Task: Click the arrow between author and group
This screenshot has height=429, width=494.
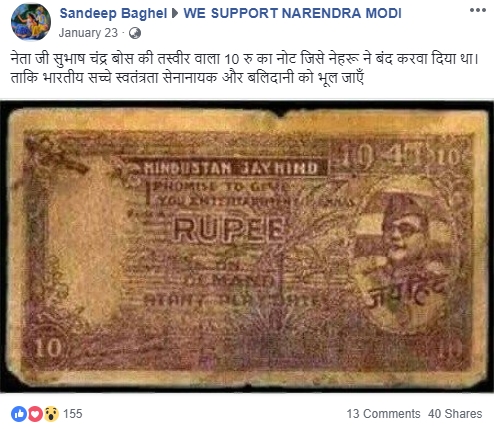Action: 175,13
